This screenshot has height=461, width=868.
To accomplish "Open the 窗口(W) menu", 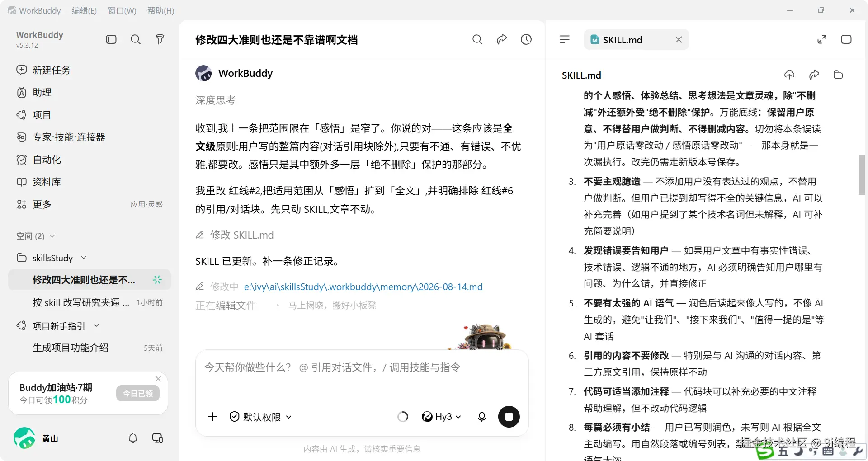I will click(x=122, y=10).
